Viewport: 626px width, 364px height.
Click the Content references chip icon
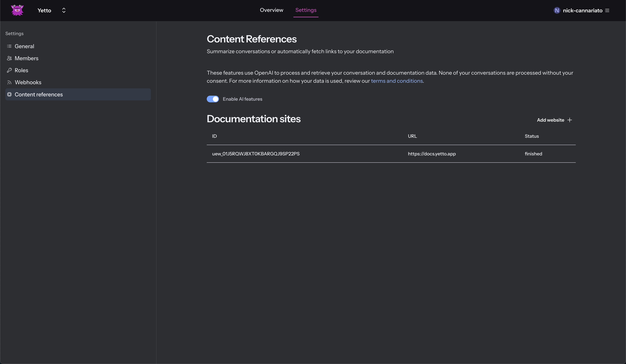point(9,94)
